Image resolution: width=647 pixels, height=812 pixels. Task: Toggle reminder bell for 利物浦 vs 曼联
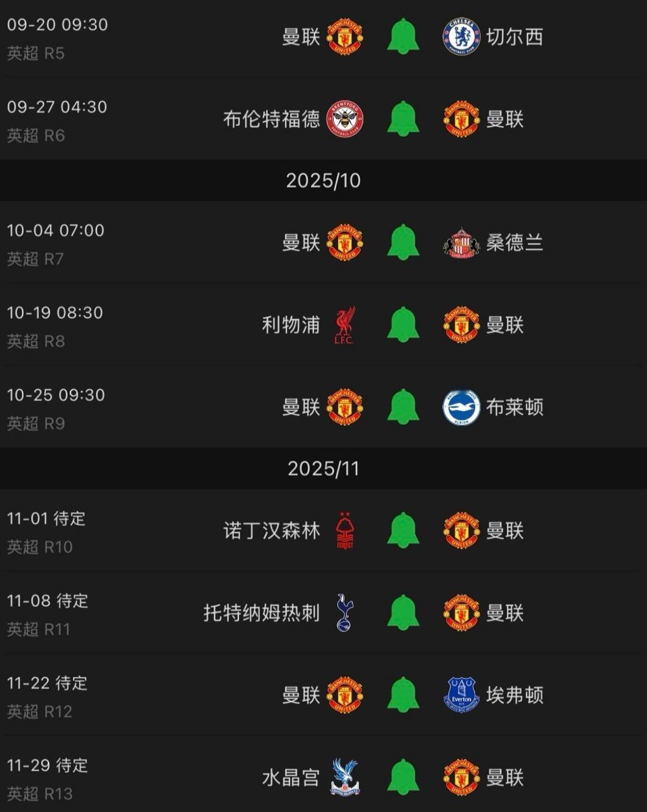[403, 325]
